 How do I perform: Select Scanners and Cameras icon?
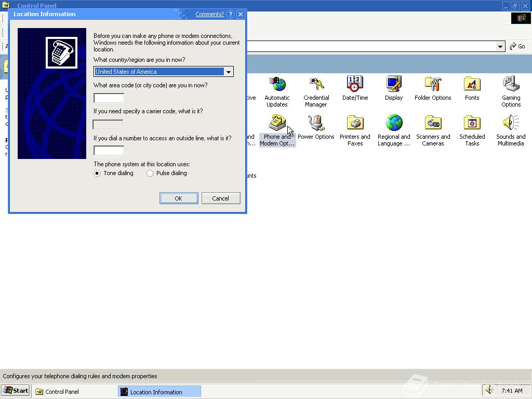(x=433, y=130)
